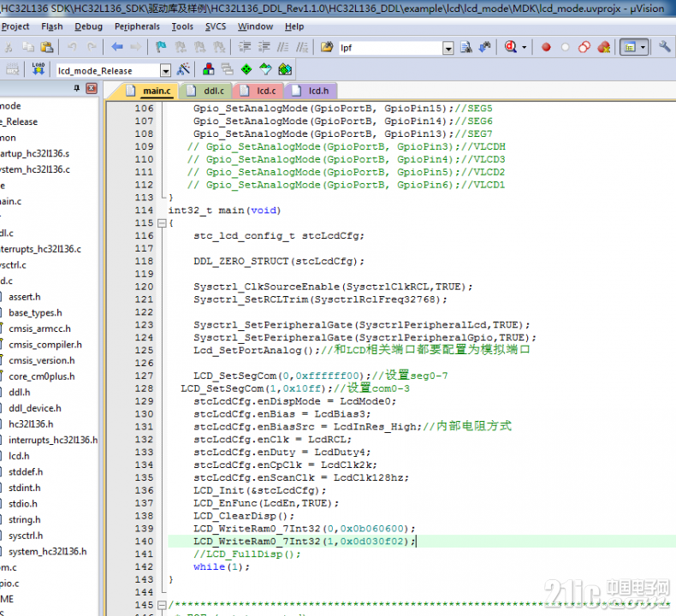The height and width of the screenshot is (616, 676).
Task: Disable all breakpoints icon
Action: [584, 47]
